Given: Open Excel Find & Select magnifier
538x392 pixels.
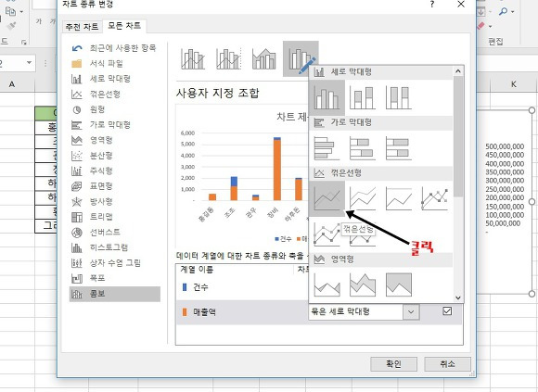Looking at the screenshot, I should [504, 12].
